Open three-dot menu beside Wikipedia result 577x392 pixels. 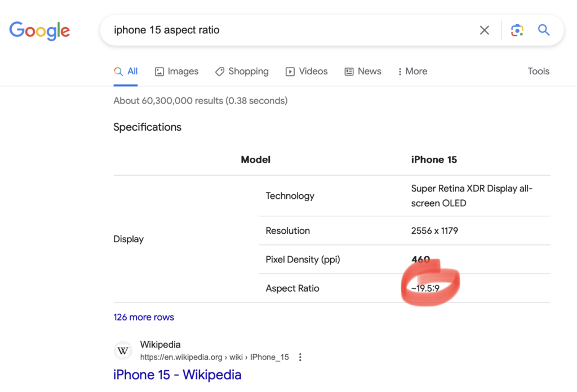pos(300,357)
